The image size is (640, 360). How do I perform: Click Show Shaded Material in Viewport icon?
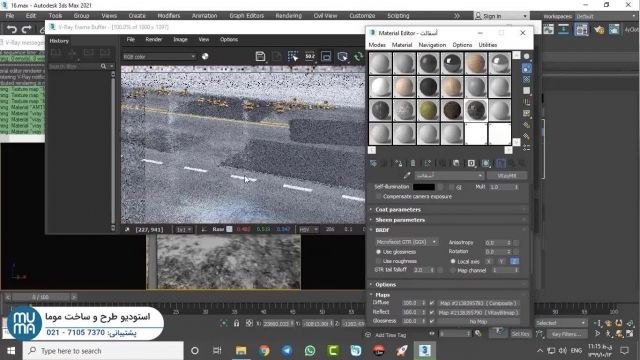(x=486, y=163)
